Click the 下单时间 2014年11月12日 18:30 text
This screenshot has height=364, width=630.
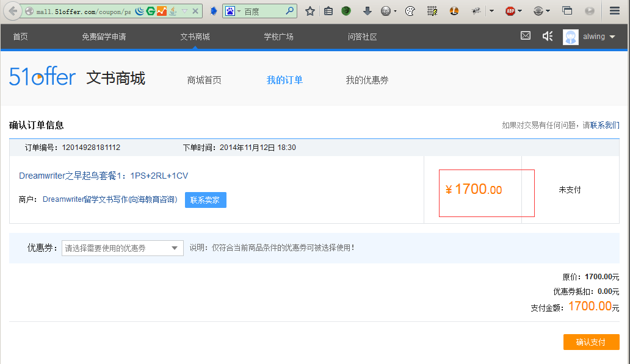point(239,148)
